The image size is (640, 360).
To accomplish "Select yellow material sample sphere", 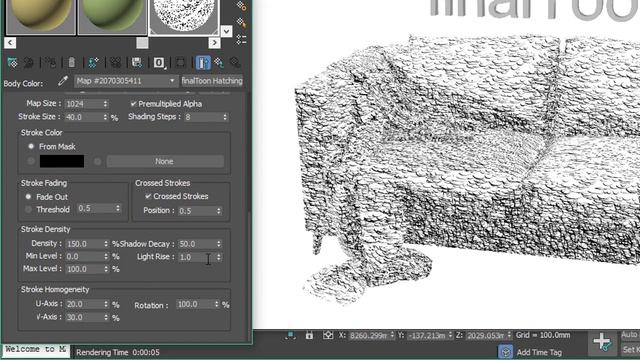I will pos(40,16).
